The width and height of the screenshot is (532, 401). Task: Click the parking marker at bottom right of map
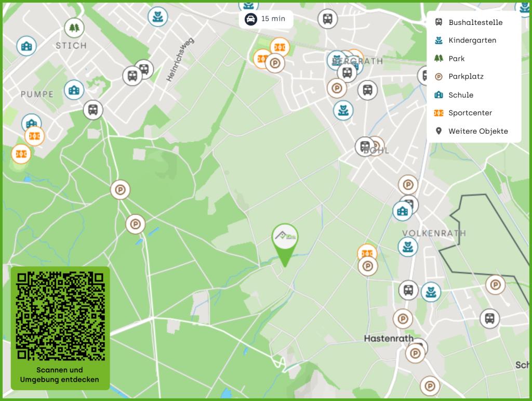point(430,386)
